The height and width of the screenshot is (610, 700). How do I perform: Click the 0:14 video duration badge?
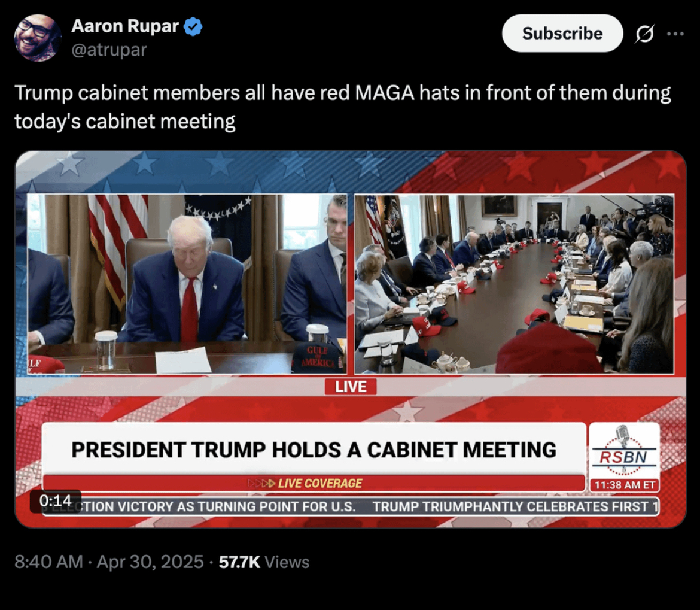[x=56, y=501]
